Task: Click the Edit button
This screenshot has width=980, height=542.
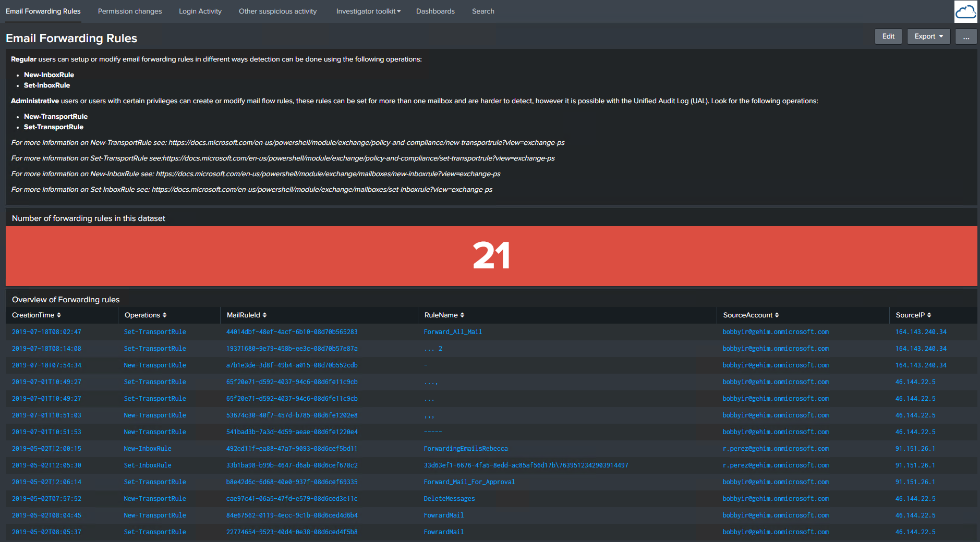Action: pos(888,36)
